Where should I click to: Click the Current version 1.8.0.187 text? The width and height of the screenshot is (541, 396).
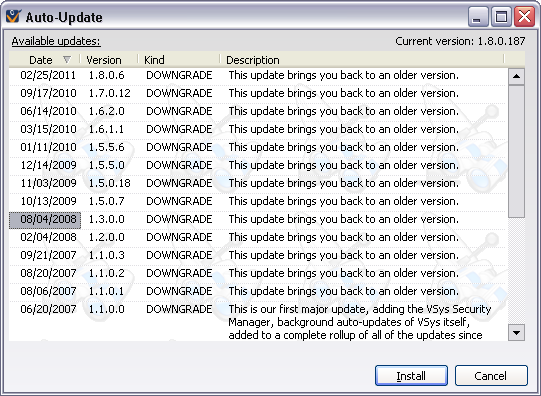coord(460,41)
